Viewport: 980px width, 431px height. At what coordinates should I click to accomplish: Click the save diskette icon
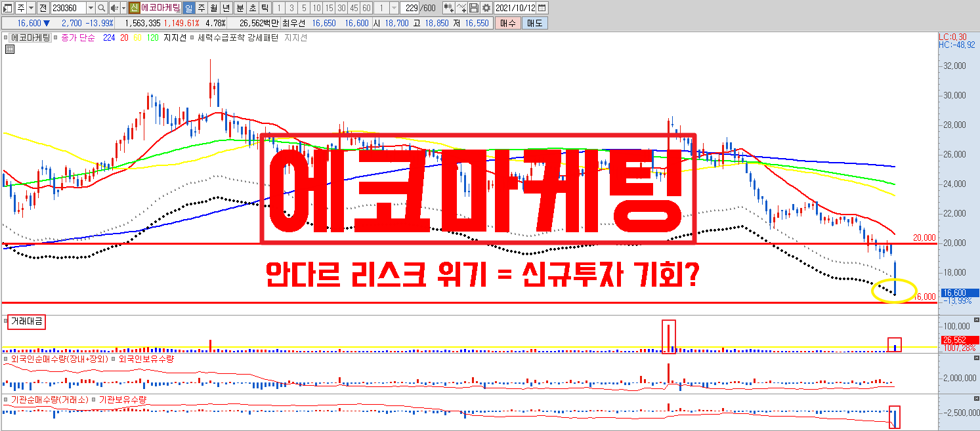point(474,8)
